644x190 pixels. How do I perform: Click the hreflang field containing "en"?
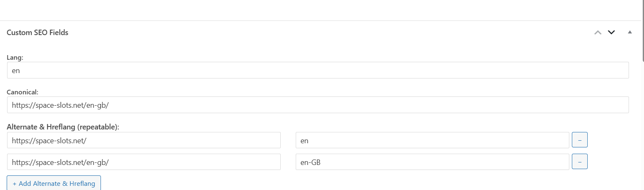coord(432,140)
